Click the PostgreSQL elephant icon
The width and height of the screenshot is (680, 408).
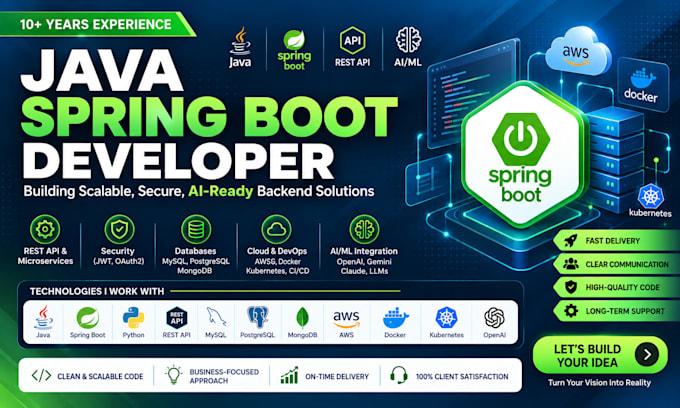coord(258,317)
